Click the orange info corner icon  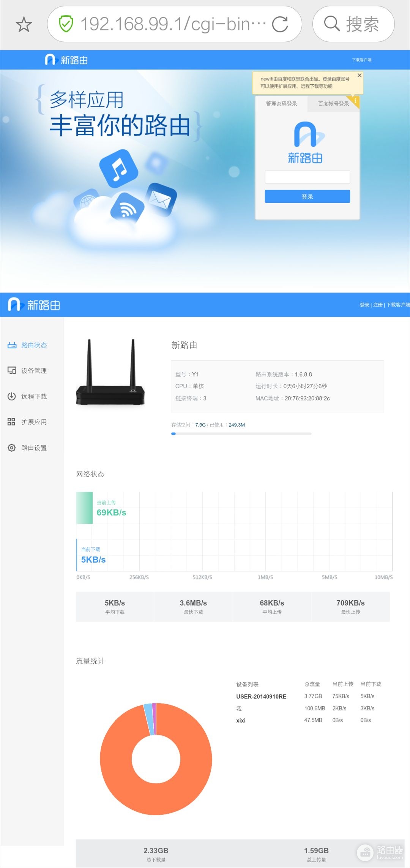[x=355, y=101]
